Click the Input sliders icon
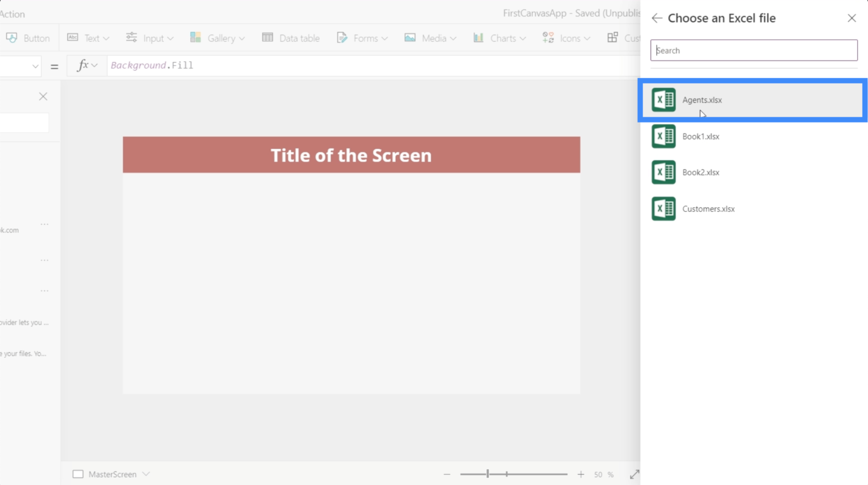The height and width of the screenshot is (485, 868). [x=132, y=37]
